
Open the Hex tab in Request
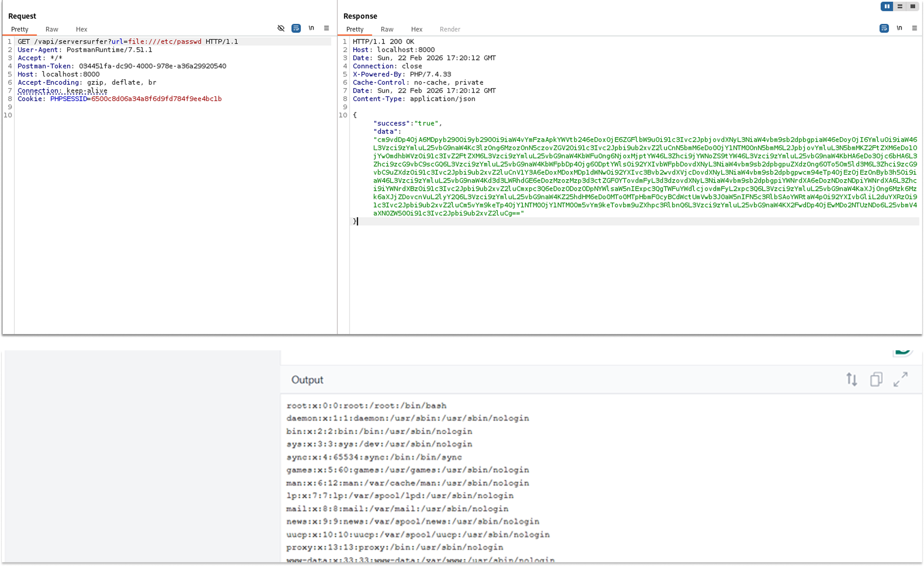point(81,29)
